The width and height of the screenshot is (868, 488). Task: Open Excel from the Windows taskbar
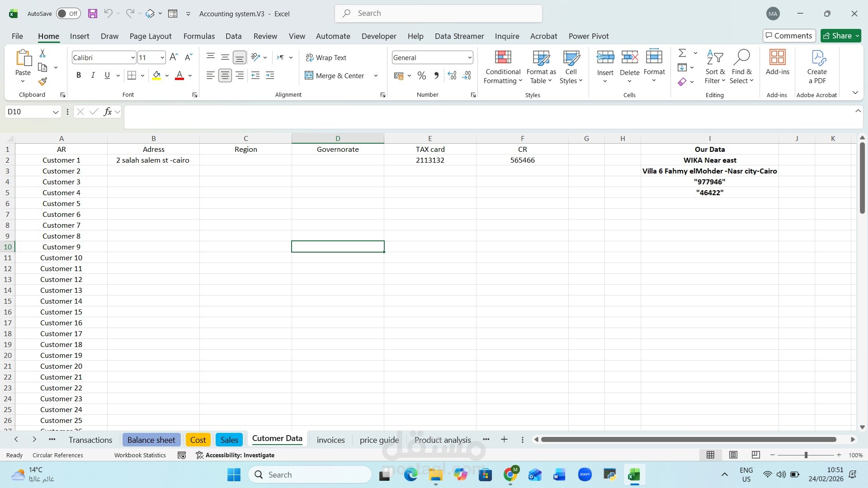point(634,475)
